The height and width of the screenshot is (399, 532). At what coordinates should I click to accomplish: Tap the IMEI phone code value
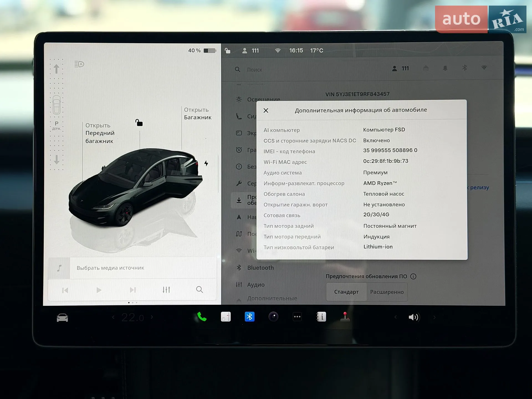[x=390, y=150]
